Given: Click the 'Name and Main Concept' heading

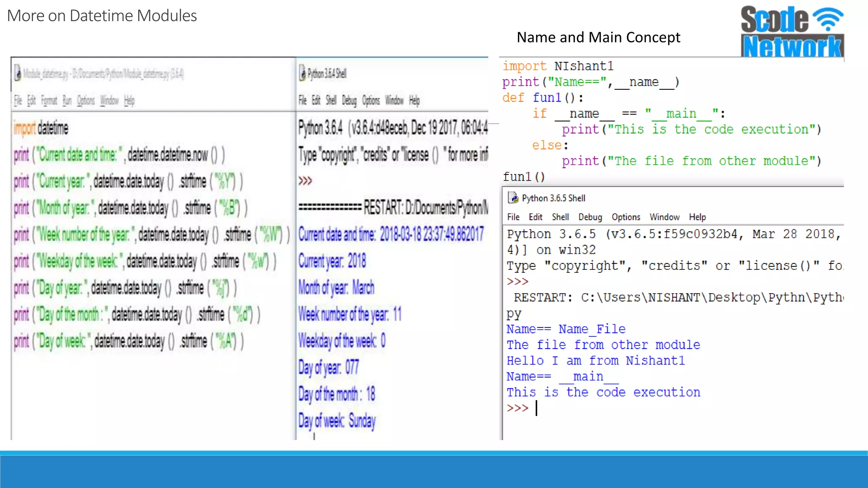Looking at the screenshot, I should click(x=598, y=37).
